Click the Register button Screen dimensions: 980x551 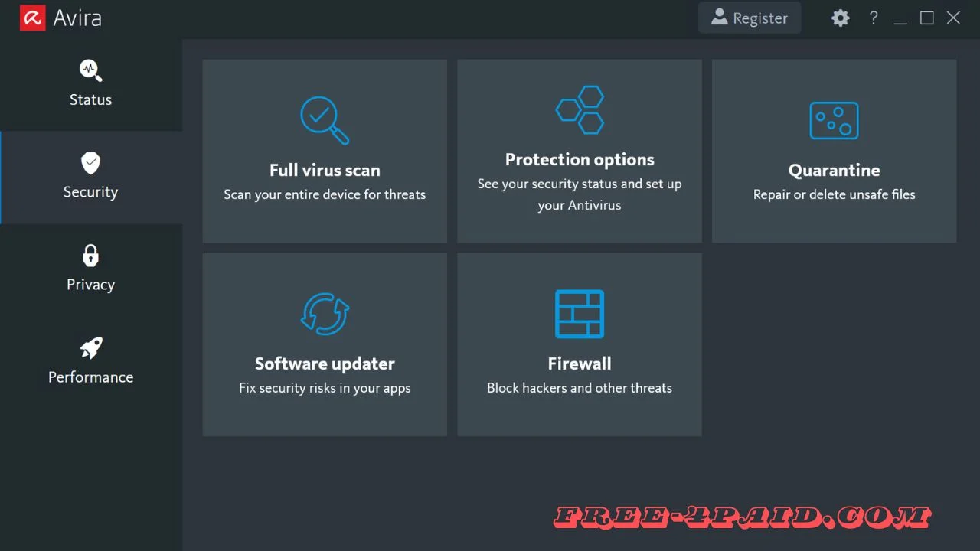tap(750, 18)
